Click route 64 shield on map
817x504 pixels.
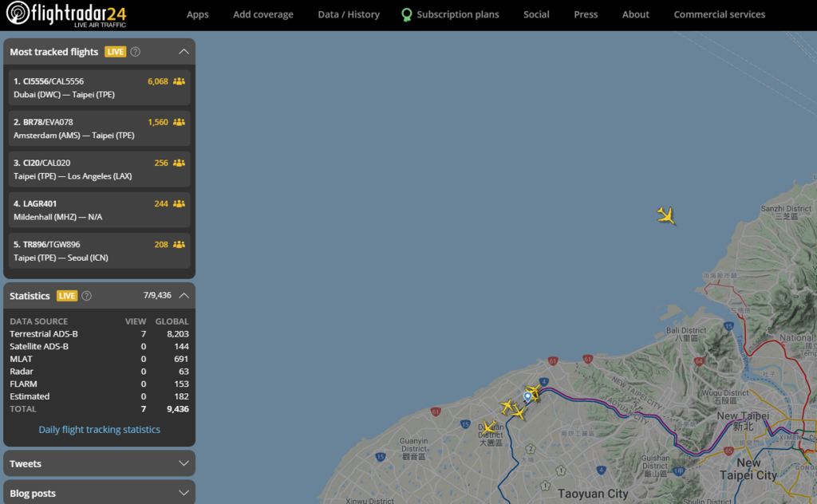point(699,360)
